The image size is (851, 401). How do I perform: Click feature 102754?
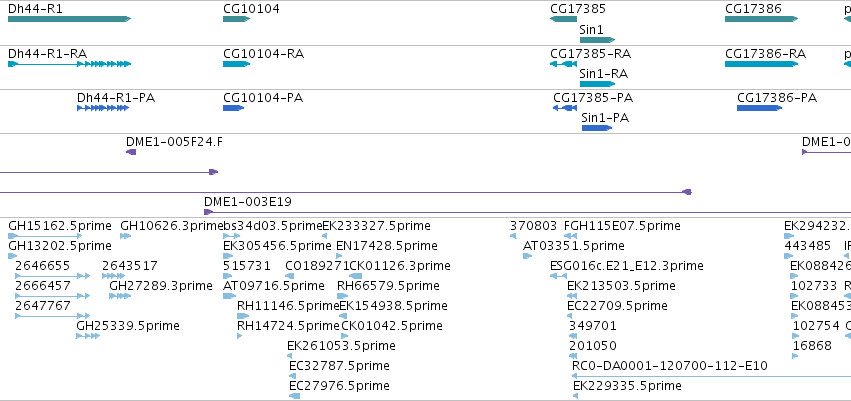796,336
